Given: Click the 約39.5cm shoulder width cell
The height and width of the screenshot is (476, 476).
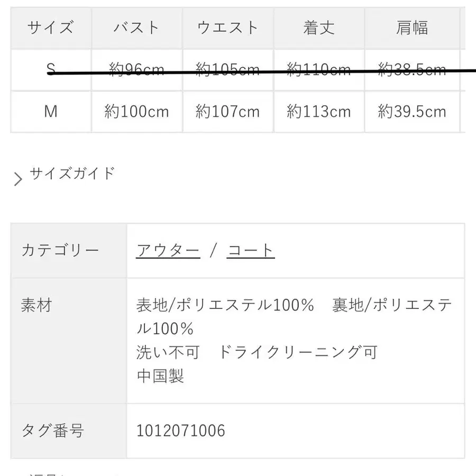Looking at the screenshot, I should pyautogui.click(x=413, y=112).
